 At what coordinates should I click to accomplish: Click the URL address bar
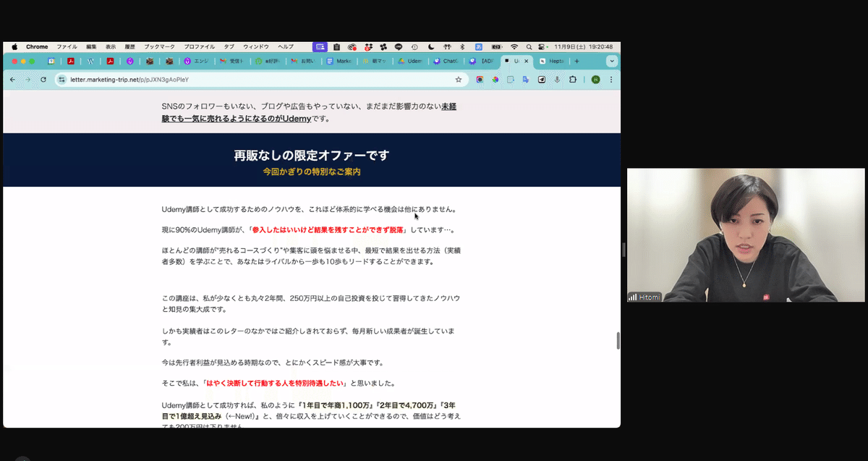[x=260, y=80]
